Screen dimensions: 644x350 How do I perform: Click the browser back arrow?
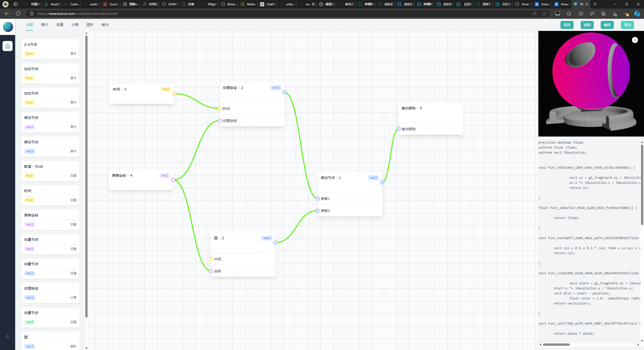(7, 14)
